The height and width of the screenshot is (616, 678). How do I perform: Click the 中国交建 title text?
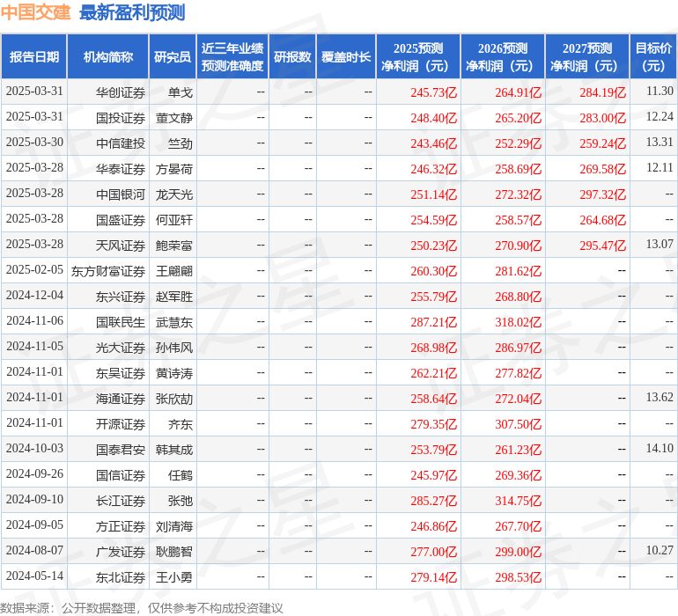35,12
